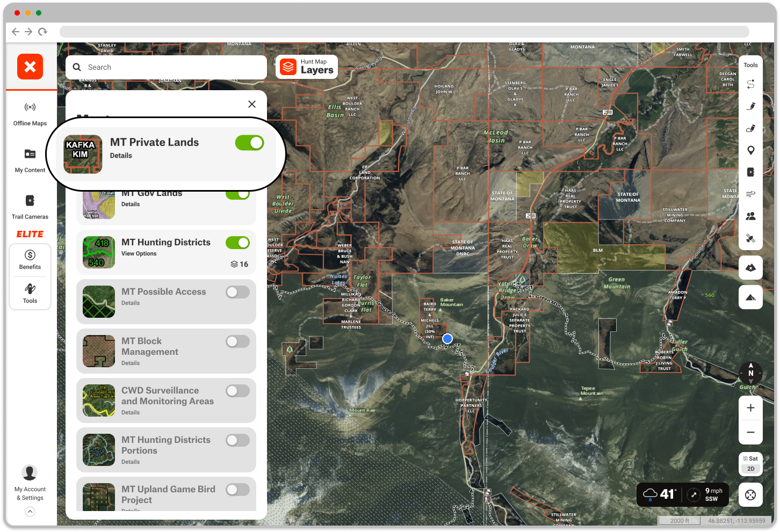
Task: Open My Content folder icon
Action: [30, 154]
